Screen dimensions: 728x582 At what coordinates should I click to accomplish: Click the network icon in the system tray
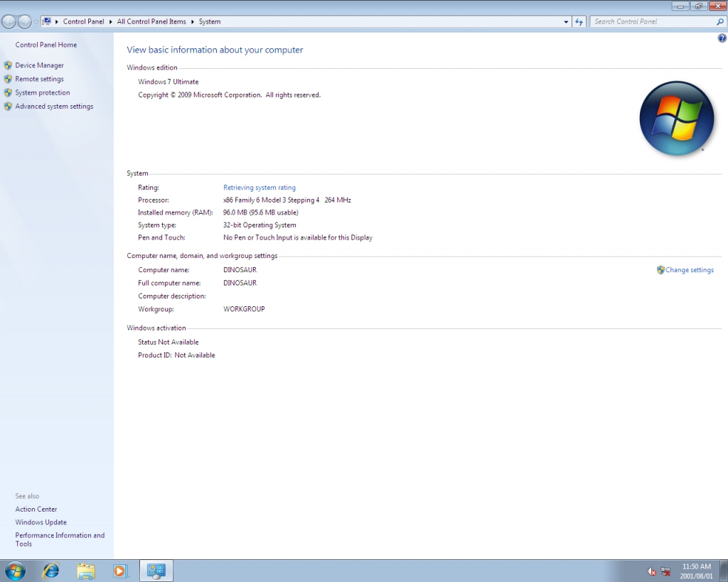pos(665,571)
